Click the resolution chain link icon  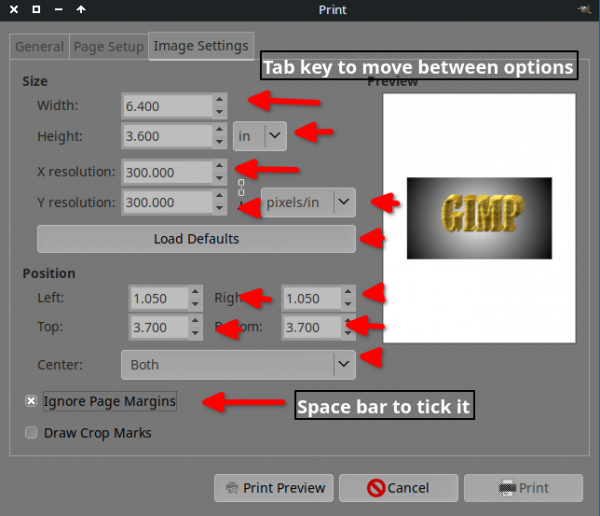pyautogui.click(x=241, y=188)
